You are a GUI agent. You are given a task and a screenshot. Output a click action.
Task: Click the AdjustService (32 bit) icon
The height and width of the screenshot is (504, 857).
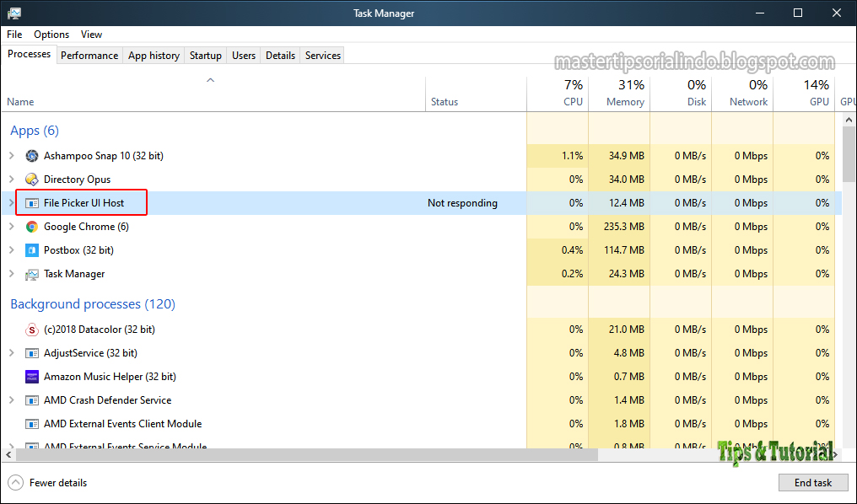point(31,352)
